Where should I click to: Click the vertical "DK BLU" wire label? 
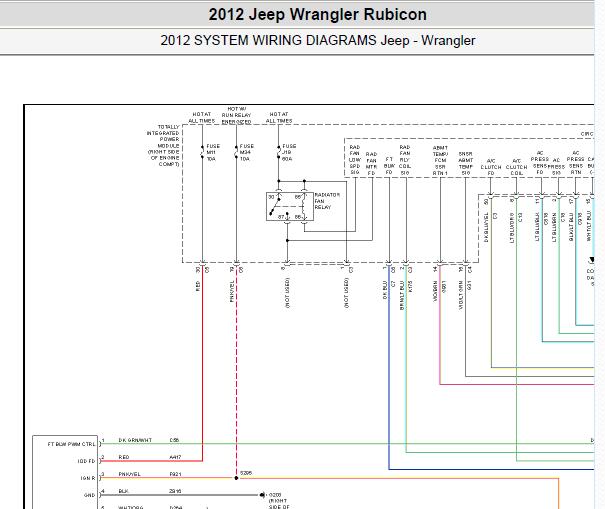pyautogui.click(x=385, y=290)
